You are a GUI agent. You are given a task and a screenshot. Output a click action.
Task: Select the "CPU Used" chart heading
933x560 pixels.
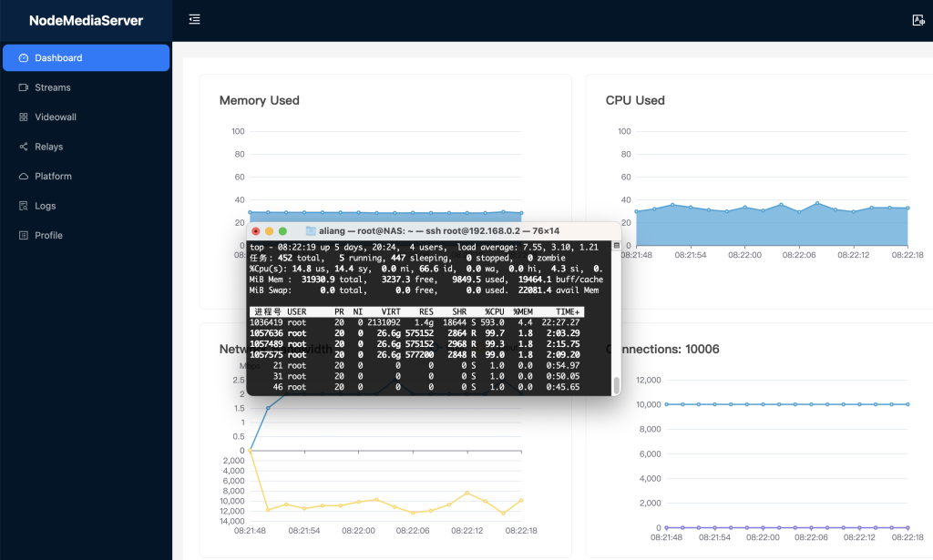click(635, 100)
